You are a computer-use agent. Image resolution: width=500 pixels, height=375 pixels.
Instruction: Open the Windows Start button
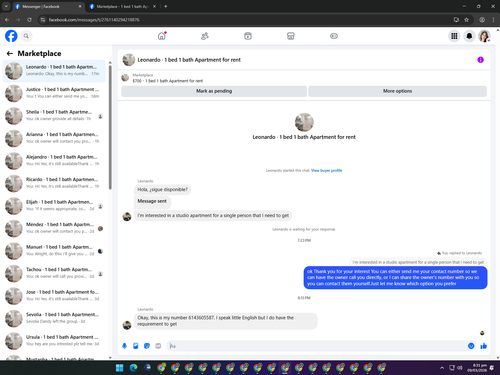[x=119, y=368]
